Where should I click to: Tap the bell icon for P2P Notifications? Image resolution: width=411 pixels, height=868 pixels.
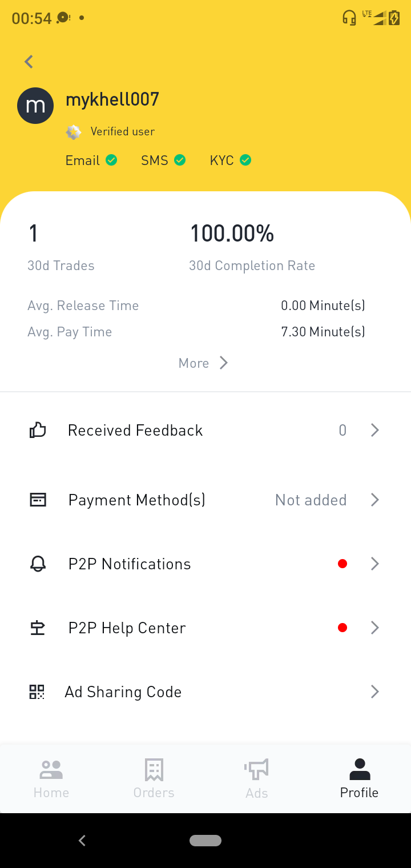click(38, 564)
